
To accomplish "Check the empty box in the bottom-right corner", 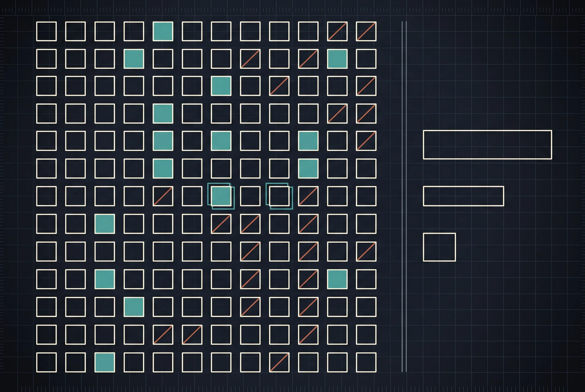I will click(x=366, y=362).
